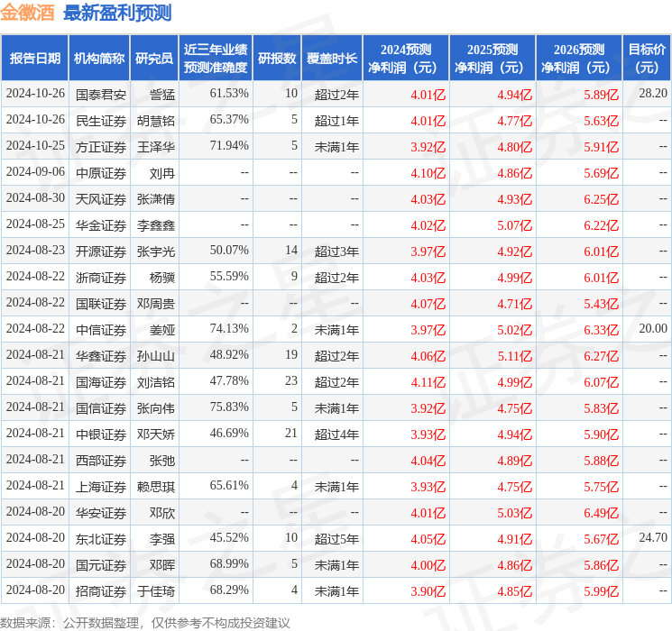Viewport: 672px width, 631px height.
Task: Select institution 开源证券
Action: (x=101, y=251)
